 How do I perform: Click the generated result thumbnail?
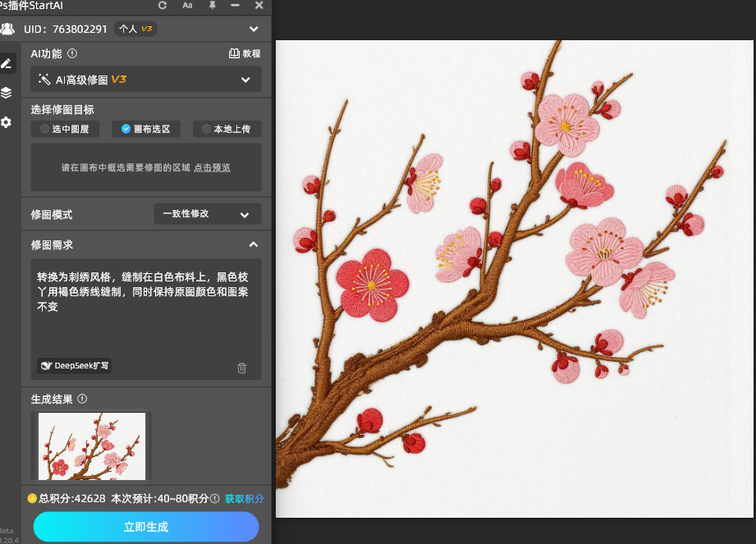click(x=92, y=446)
